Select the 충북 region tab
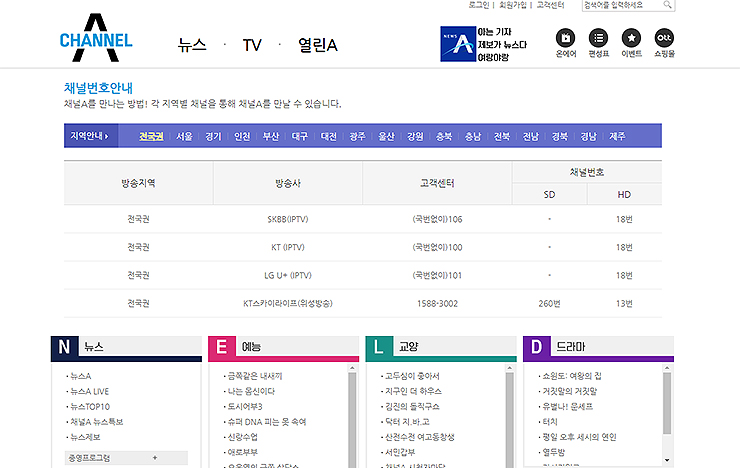Viewport: 740px width, 468px height. pos(444,136)
